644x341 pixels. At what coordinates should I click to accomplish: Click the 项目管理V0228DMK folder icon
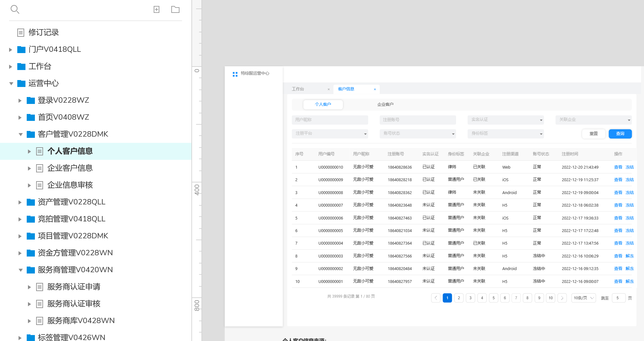point(31,236)
